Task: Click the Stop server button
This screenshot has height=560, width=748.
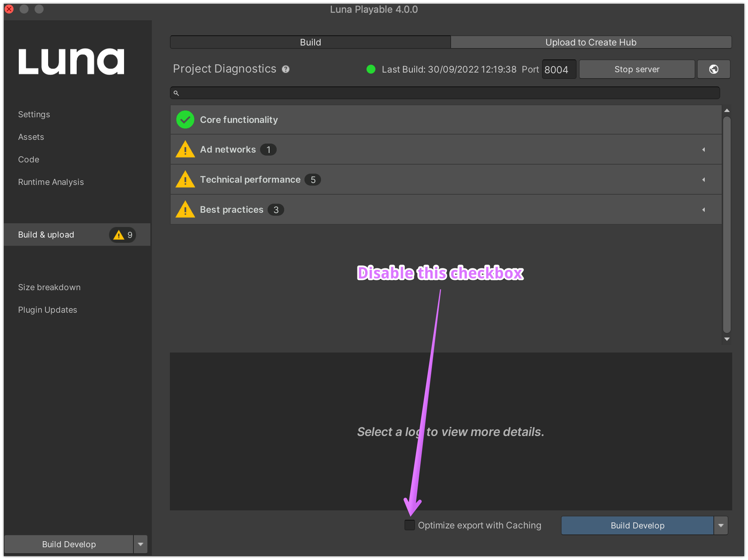Action: coord(637,69)
